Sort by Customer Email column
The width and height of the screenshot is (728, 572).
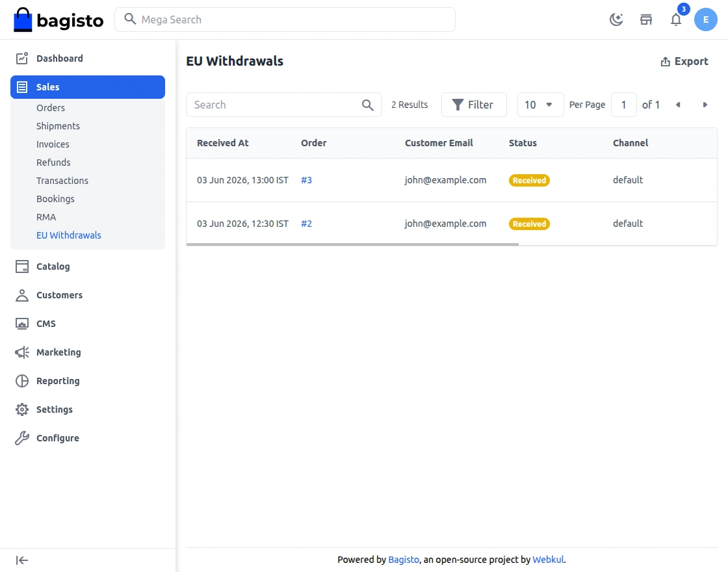[439, 143]
